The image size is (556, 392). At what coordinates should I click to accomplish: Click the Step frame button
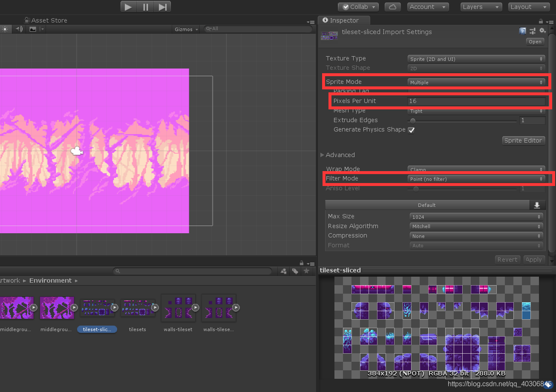pyautogui.click(x=162, y=7)
